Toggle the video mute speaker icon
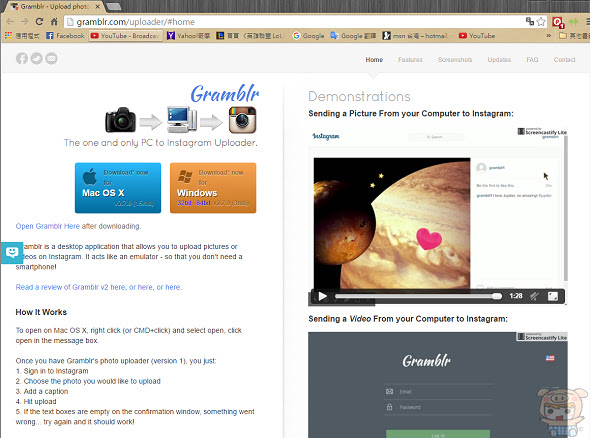The height and width of the screenshot is (438, 590). click(535, 296)
